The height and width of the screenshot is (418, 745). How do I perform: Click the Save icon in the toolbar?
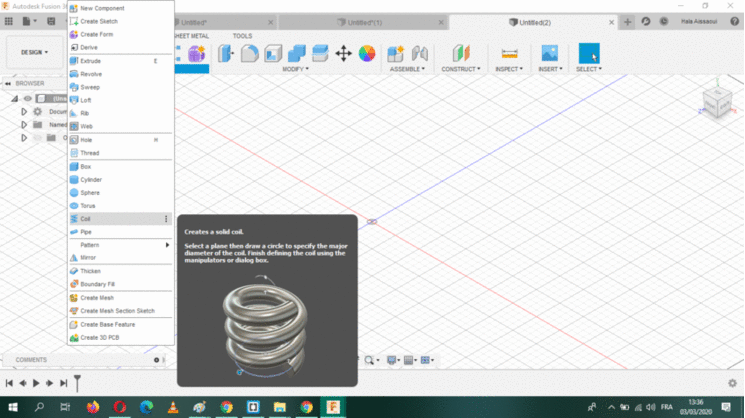51,21
